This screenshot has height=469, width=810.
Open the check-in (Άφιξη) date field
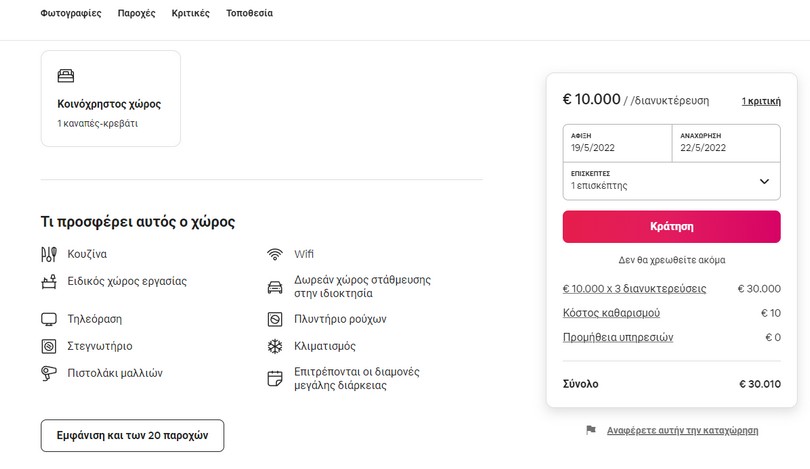(x=617, y=143)
